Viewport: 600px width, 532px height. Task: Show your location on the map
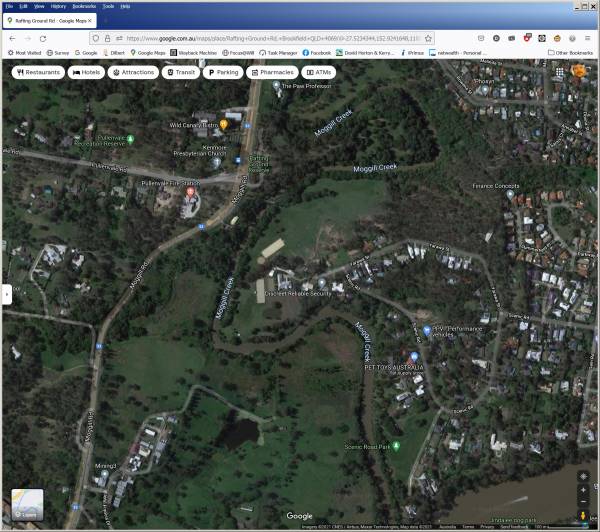[x=583, y=476]
